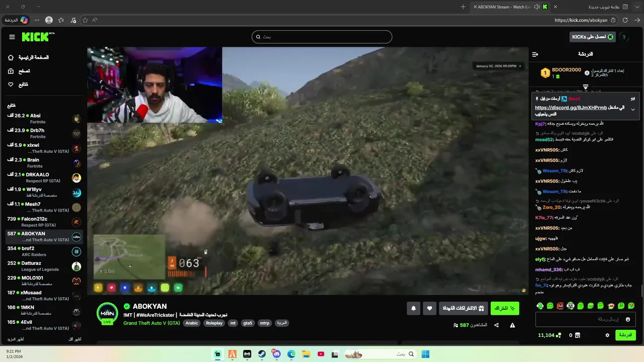Click the KICK logo
Image resolution: width=644 pixels, height=362 pixels.
coord(38,37)
